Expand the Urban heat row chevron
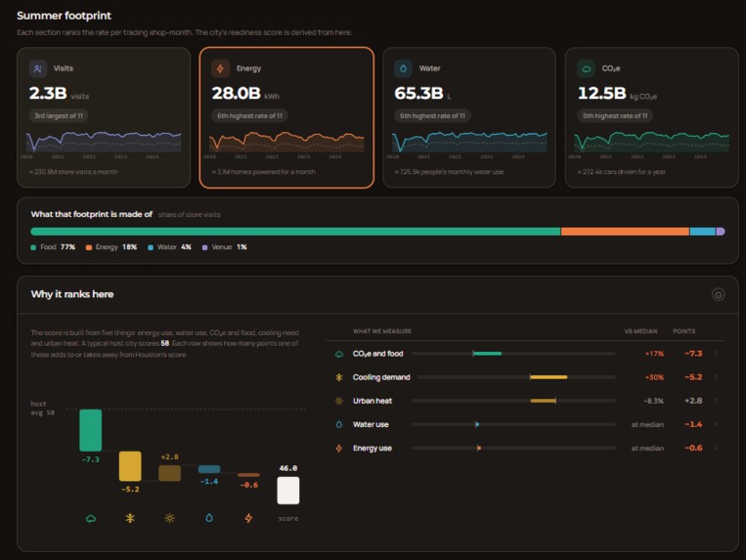 pyautogui.click(x=716, y=401)
